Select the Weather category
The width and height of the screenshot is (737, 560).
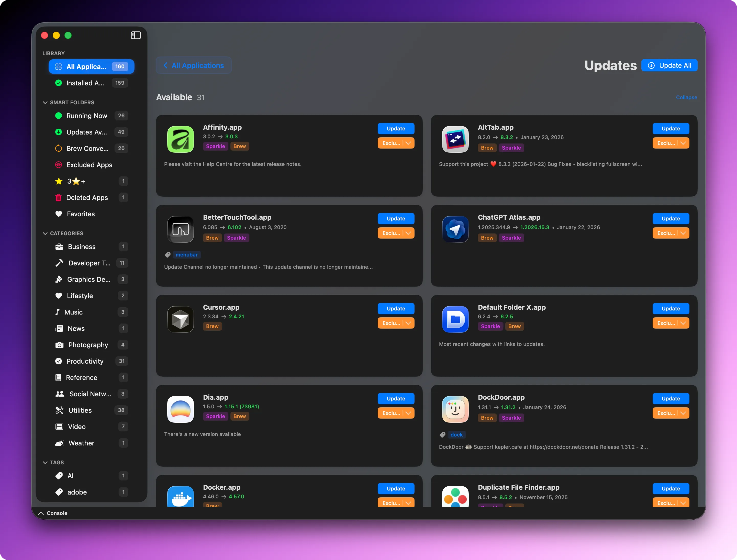pos(91,443)
